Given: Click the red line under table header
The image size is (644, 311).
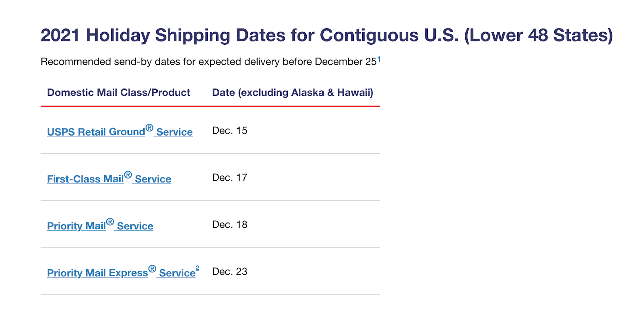Looking at the screenshot, I should pos(210,106).
